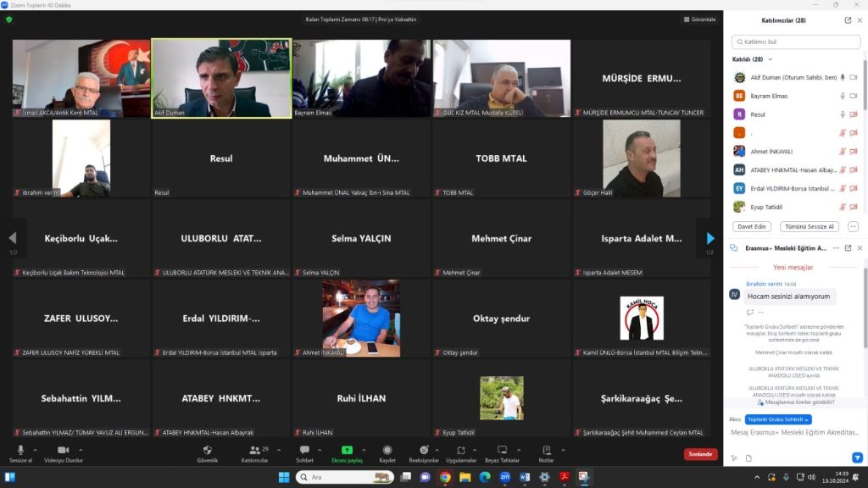868x488 pixels.
Task: Toggle Akif Duman's microphone in participant list
Action: tap(843, 77)
